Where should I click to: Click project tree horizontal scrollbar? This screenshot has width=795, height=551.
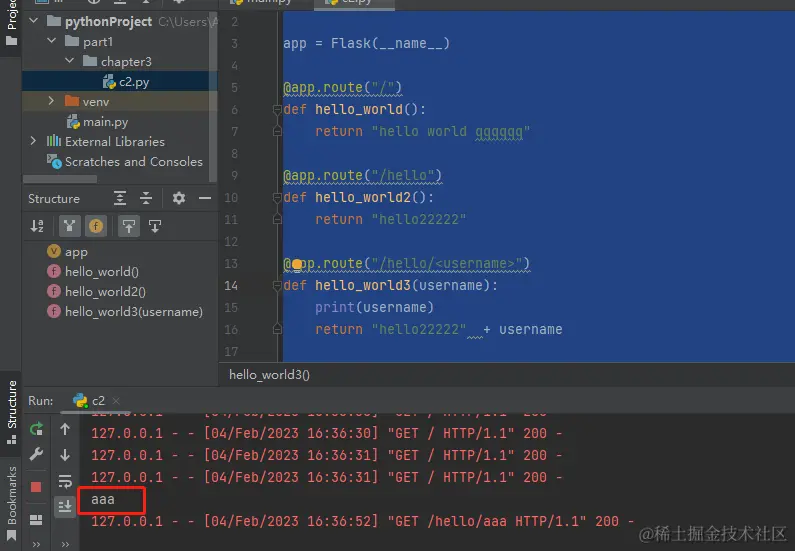tap(60, 179)
